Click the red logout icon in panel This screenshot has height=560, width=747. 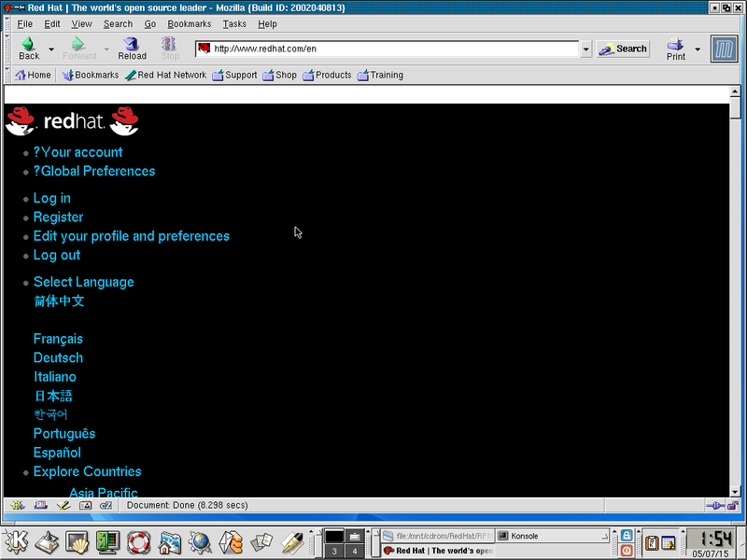click(627, 551)
